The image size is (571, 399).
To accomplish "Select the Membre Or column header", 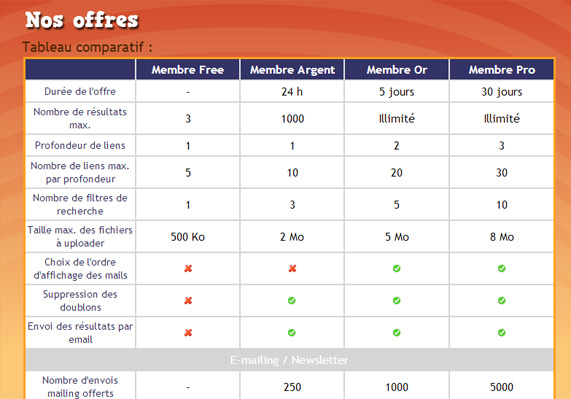I will pos(397,70).
